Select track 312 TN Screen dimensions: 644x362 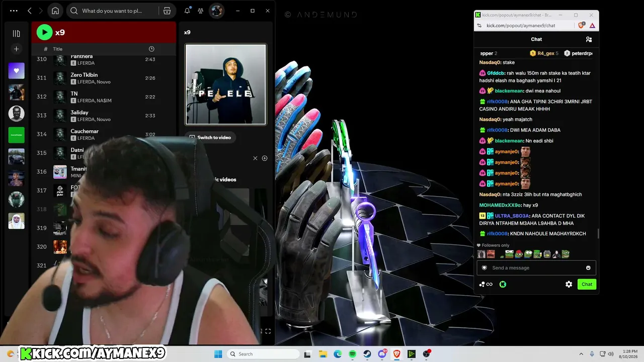[103, 97]
